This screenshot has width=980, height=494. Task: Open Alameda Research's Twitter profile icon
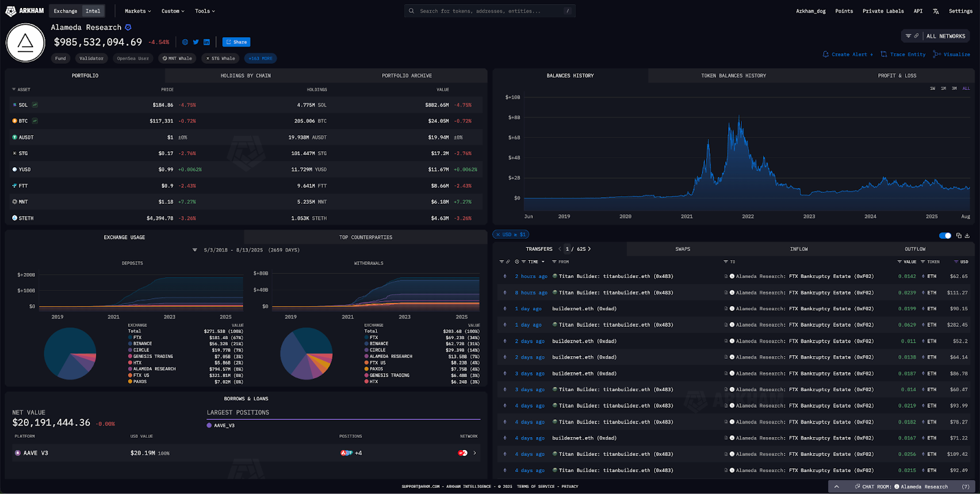(x=196, y=42)
